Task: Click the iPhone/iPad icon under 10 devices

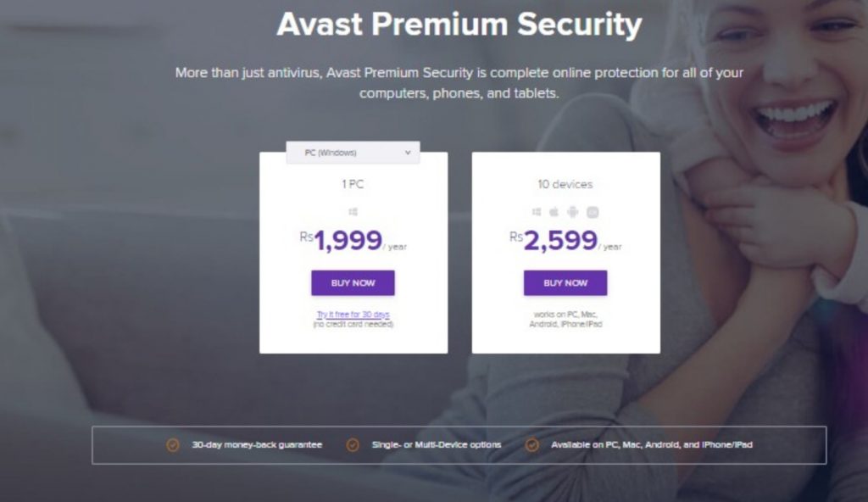Action: point(593,211)
